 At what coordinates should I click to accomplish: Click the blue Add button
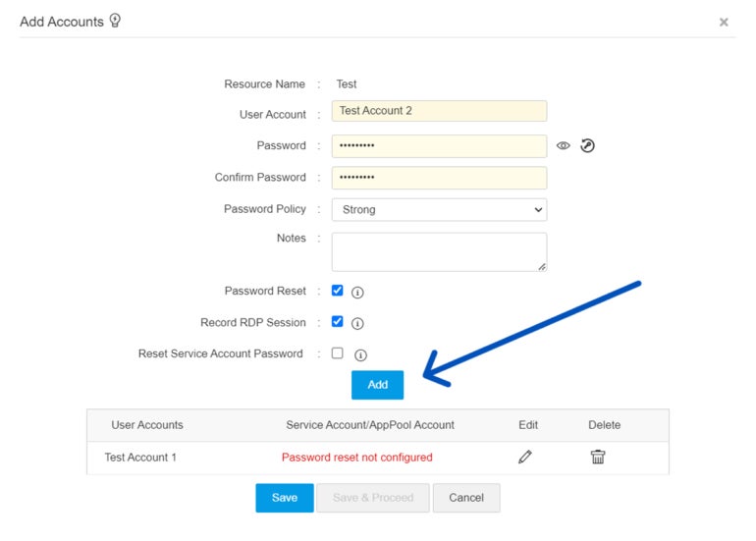[378, 385]
